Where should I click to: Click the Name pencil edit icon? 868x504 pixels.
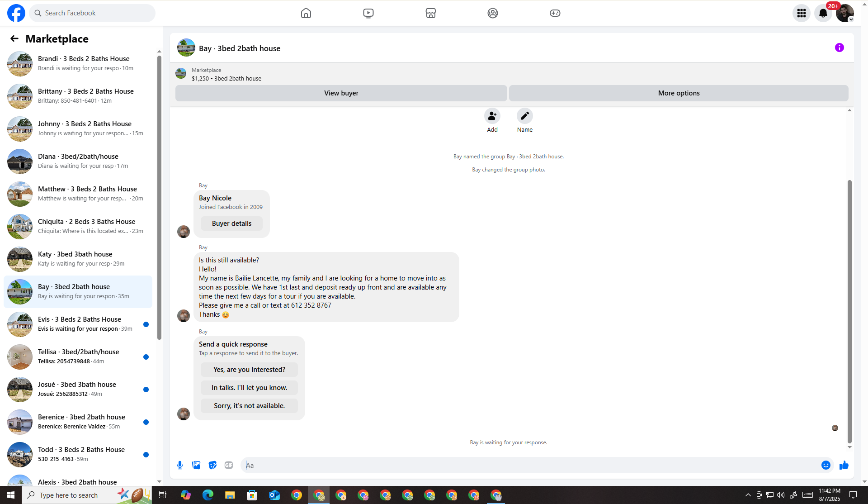click(524, 116)
